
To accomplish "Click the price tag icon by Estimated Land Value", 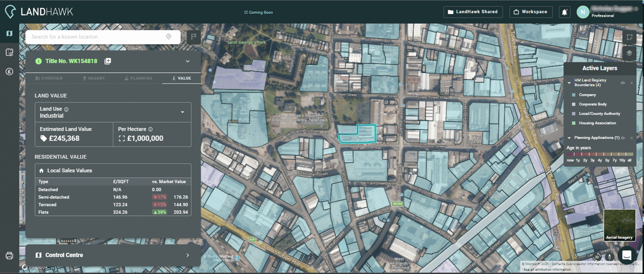I will click(43, 139).
